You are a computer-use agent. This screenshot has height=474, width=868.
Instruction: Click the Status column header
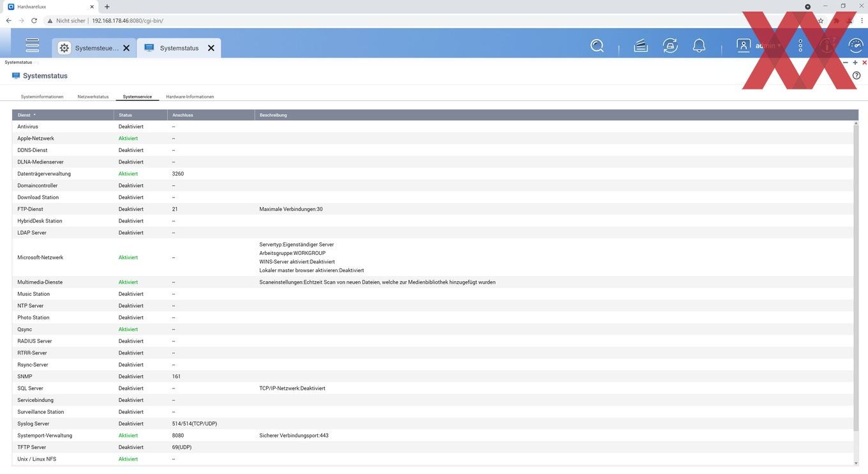coord(140,115)
